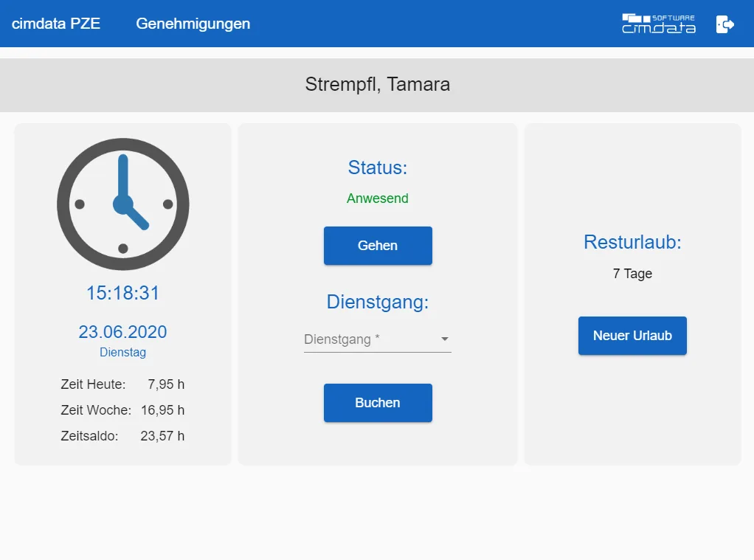Click the logout icon in the header
This screenshot has width=754, height=560.
coord(724,24)
